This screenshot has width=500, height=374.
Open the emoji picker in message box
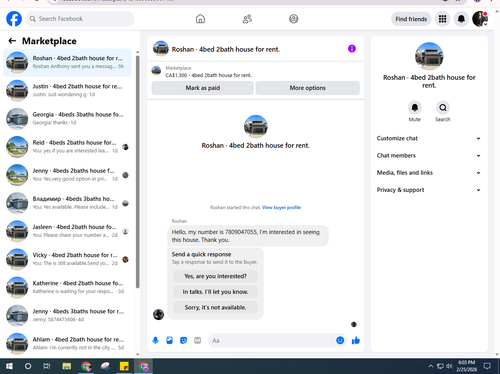340,340
